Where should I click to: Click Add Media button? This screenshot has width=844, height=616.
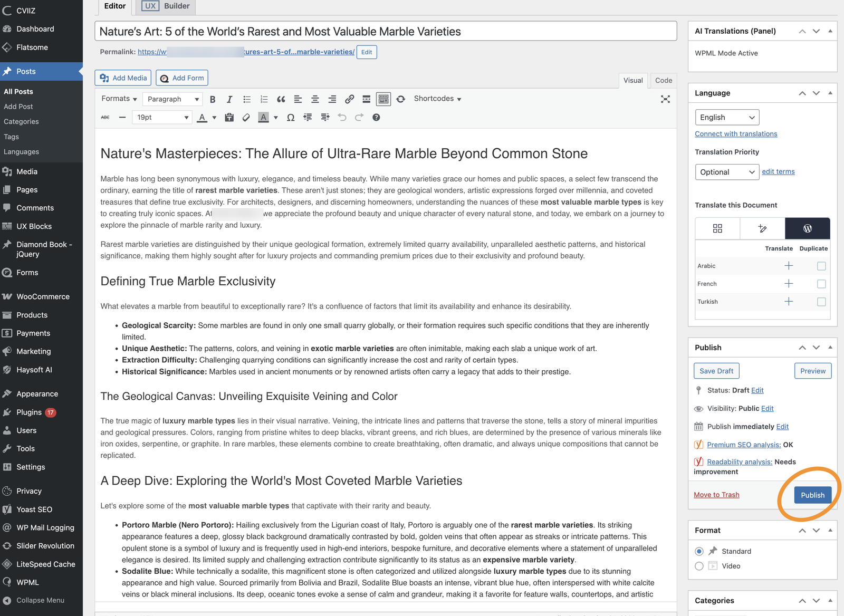click(123, 78)
